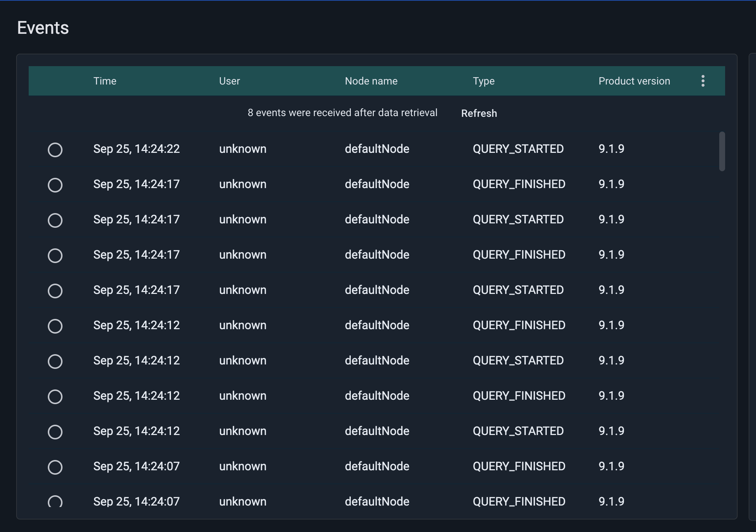Sort events by Product version
The width and height of the screenshot is (756, 532).
634,81
